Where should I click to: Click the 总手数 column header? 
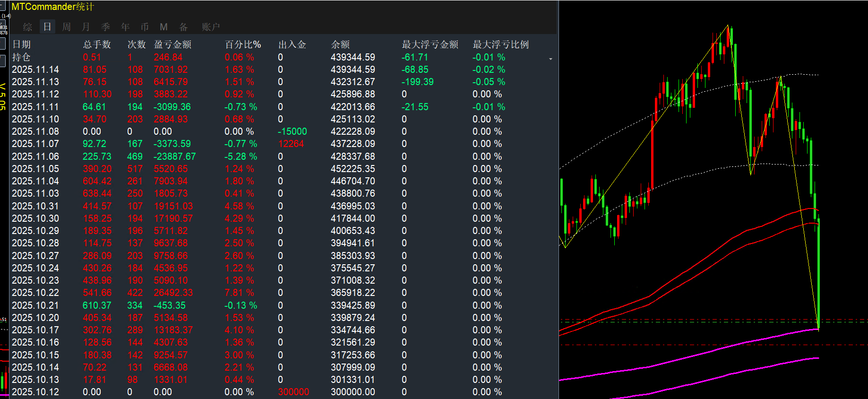pos(97,44)
